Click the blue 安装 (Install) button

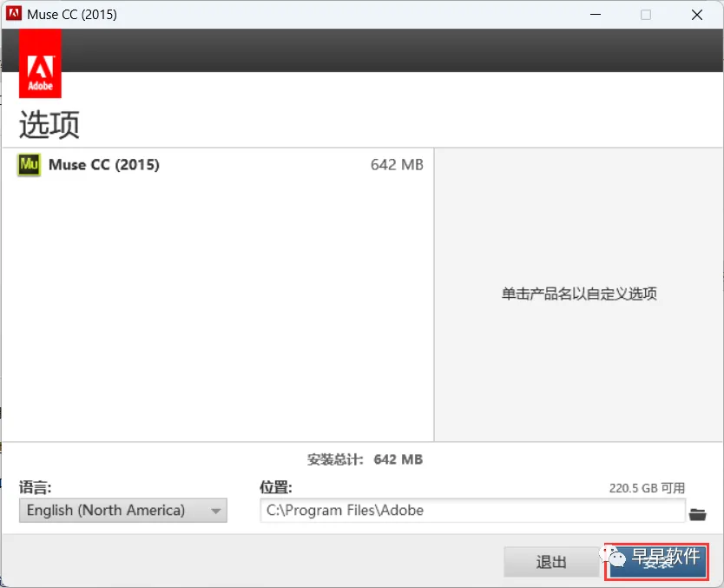656,562
